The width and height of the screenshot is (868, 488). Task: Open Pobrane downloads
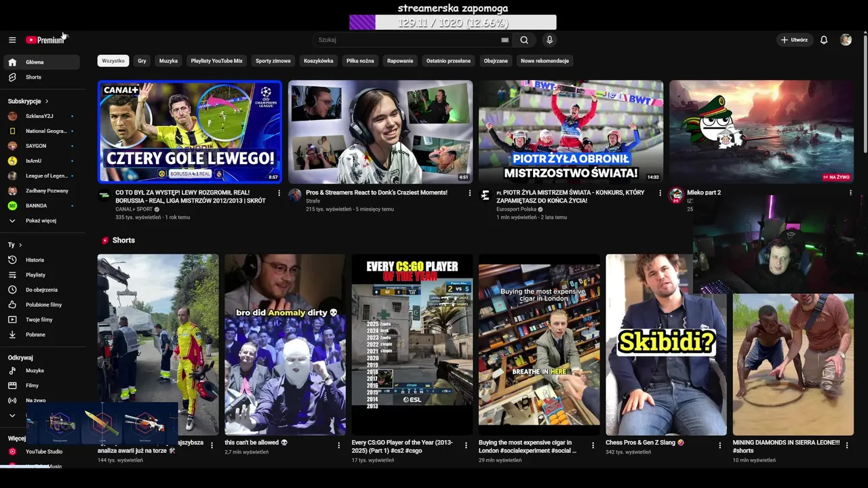41,335
